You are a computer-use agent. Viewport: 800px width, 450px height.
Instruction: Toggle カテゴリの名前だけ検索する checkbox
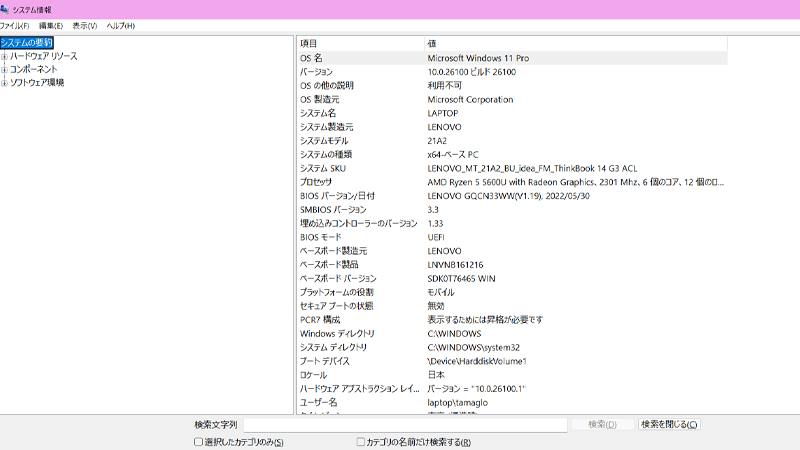click(x=361, y=442)
